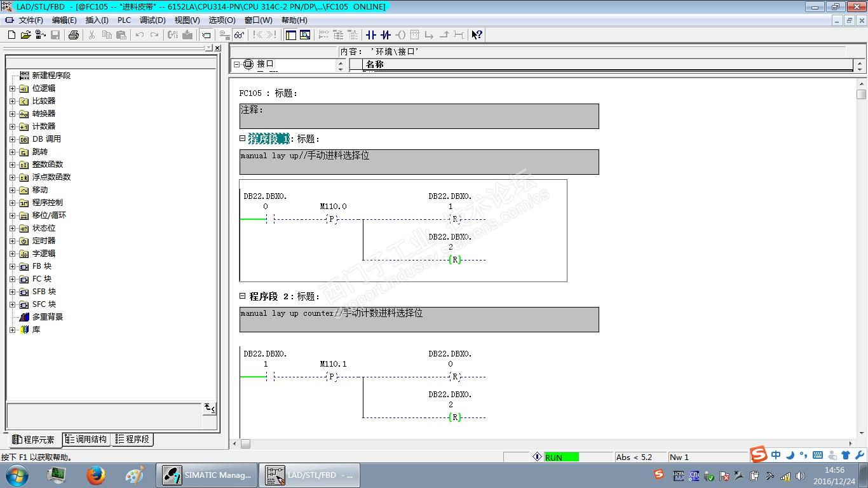Click the Close branch toolbar icon
Viewport: 868px width, 488px height.
pyautogui.click(x=444, y=35)
